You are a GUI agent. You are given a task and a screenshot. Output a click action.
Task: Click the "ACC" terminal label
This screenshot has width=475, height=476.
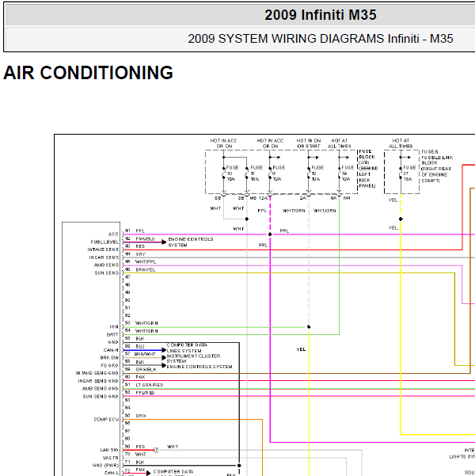coord(113,234)
